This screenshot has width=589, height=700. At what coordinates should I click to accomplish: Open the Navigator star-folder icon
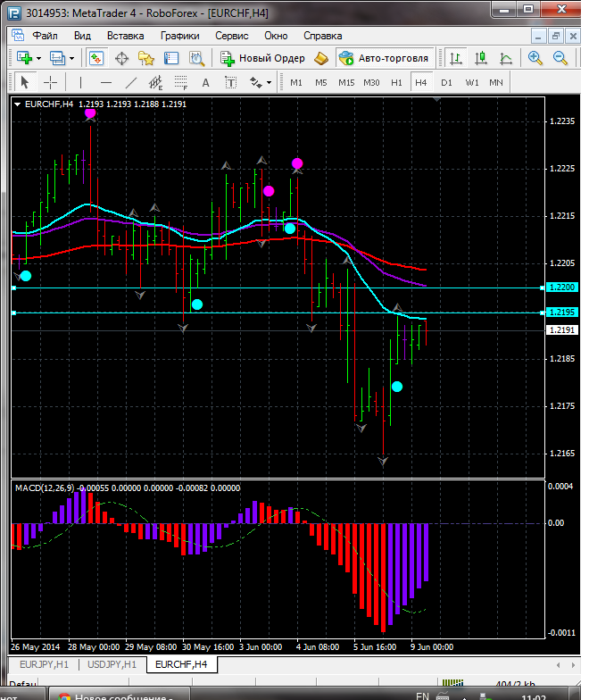pos(146,58)
